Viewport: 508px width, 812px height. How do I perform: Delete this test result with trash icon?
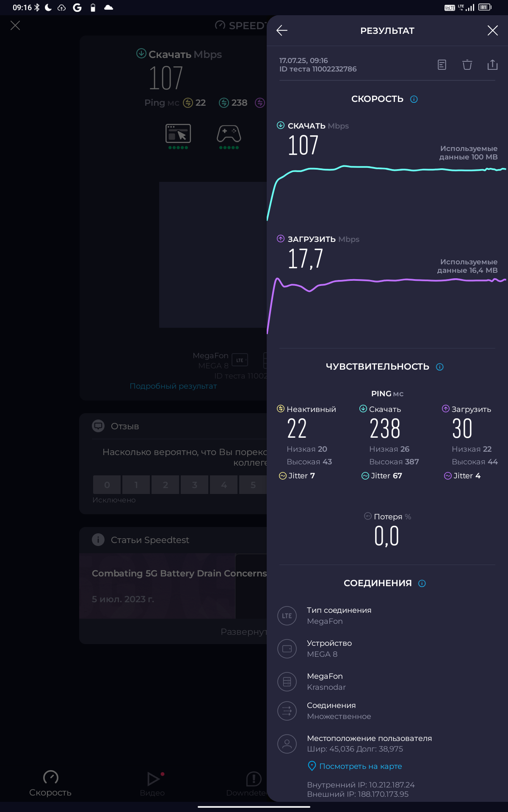click(x=467, y=65)
